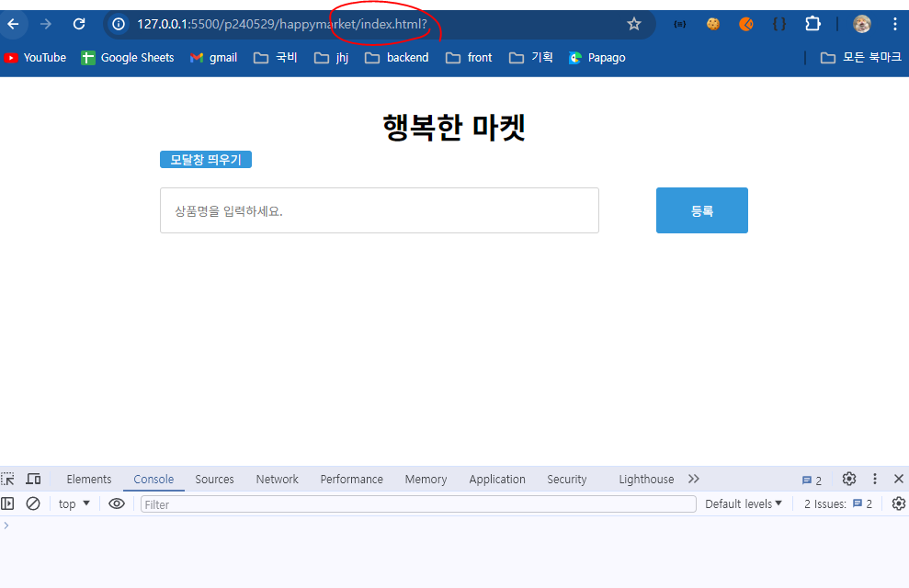Switch to the Console tab

[x=153, y=479]
